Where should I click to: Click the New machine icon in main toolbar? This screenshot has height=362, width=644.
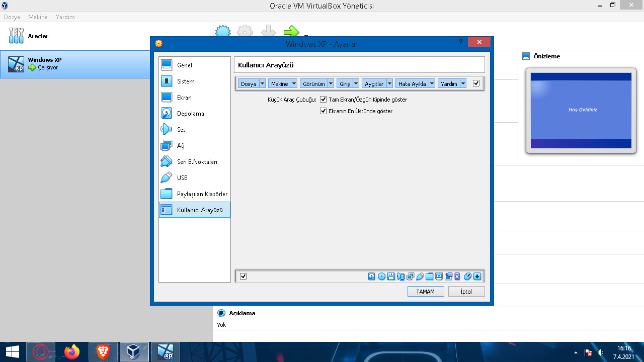(x=223, y=31)
